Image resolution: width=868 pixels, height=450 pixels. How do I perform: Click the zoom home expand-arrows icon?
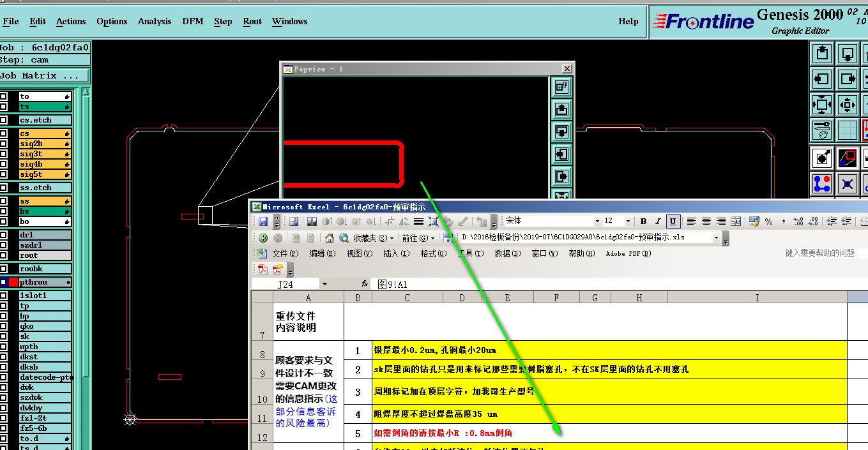[x=823, y=104]
